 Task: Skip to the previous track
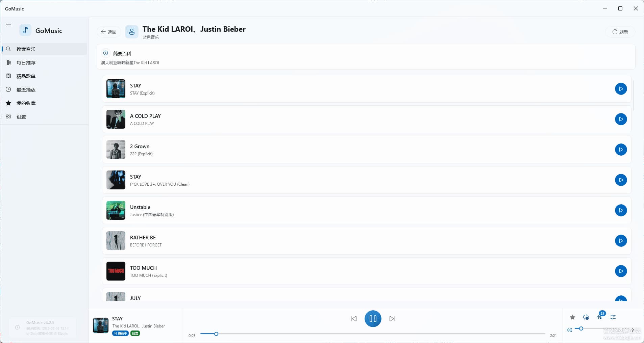coord(354,319)
